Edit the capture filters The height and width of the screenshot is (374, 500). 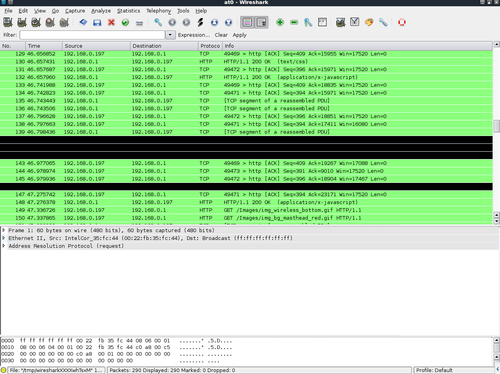340,22
